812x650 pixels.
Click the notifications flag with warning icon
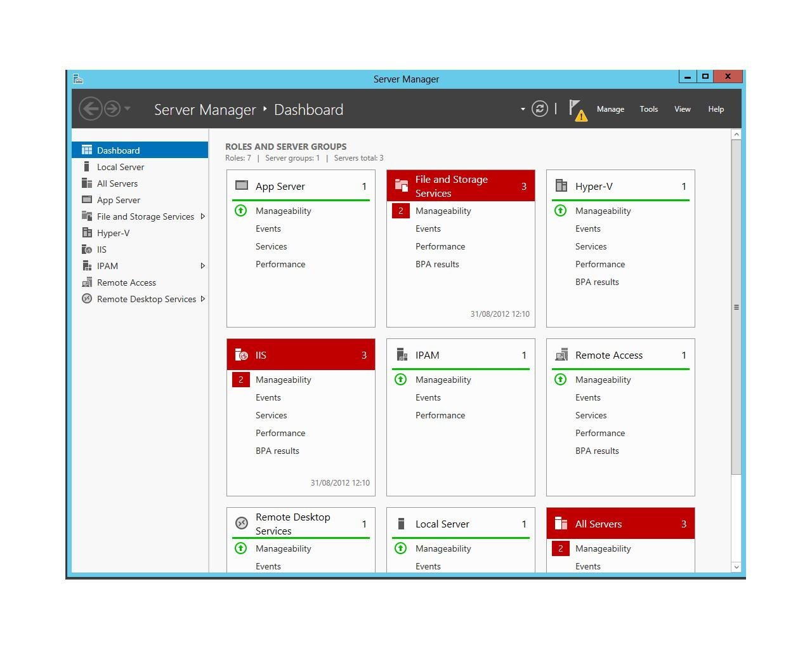point(577,110)
